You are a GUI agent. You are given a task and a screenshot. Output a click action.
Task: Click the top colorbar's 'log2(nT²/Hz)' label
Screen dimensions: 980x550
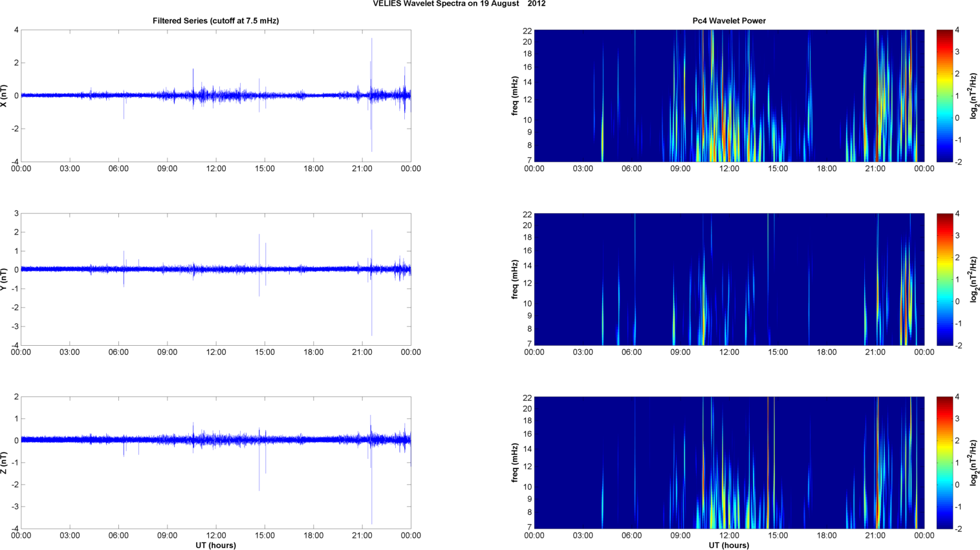point(974,96)
